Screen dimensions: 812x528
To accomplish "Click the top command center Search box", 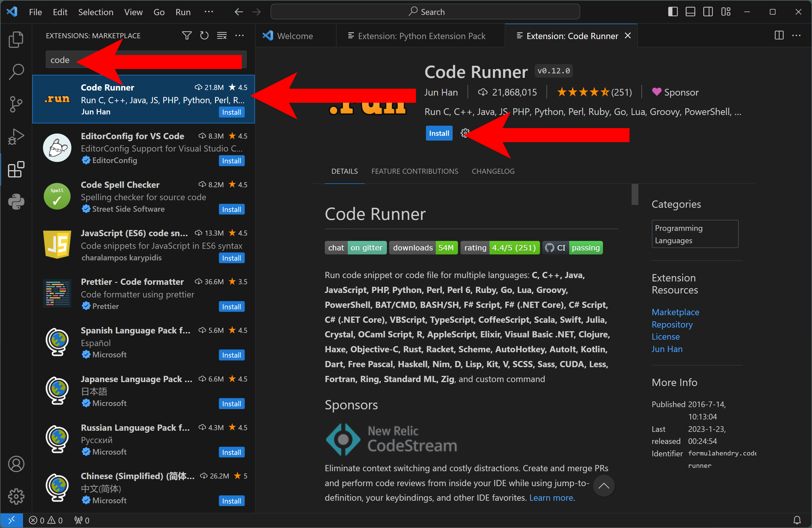I will (x=425, y=12).
